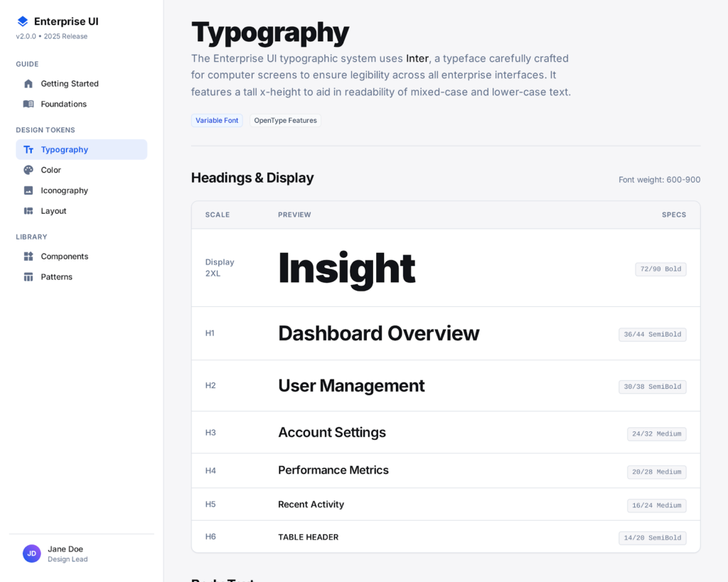This screenshot has width=728, height=582.
Task: Open the Jane Doe profile name
Action: tap(65, 549)
